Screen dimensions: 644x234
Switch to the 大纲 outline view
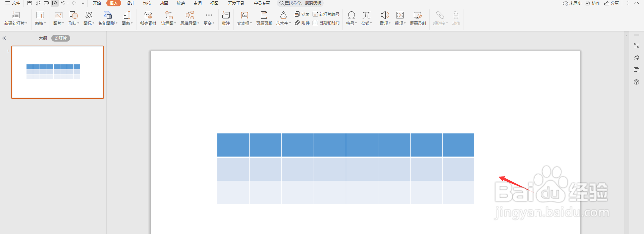(x=43, y=38)
